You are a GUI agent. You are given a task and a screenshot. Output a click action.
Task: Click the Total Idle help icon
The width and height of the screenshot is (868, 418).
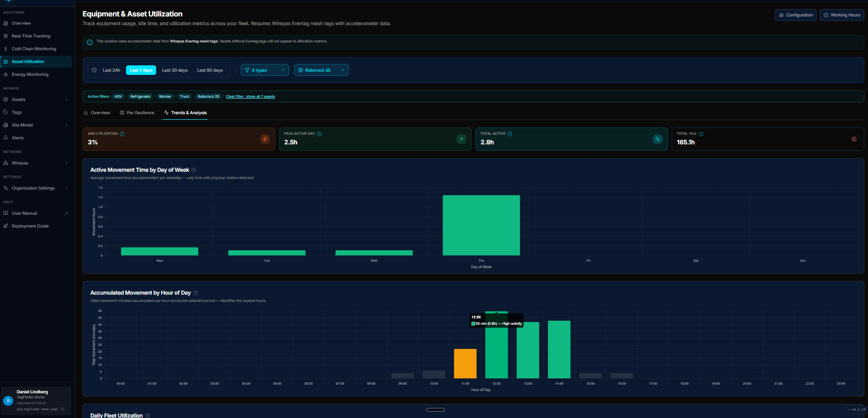(701, 134)
